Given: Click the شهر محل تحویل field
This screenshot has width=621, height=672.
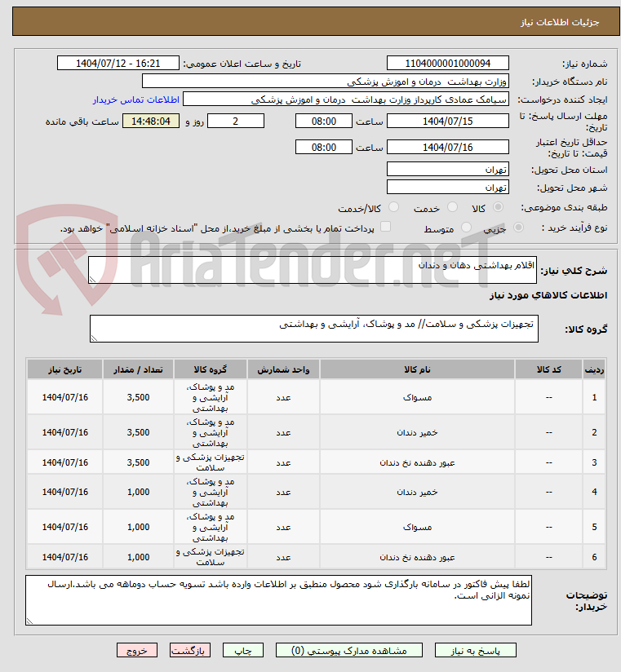Looking at the screenshot, I should click(448, 187).
